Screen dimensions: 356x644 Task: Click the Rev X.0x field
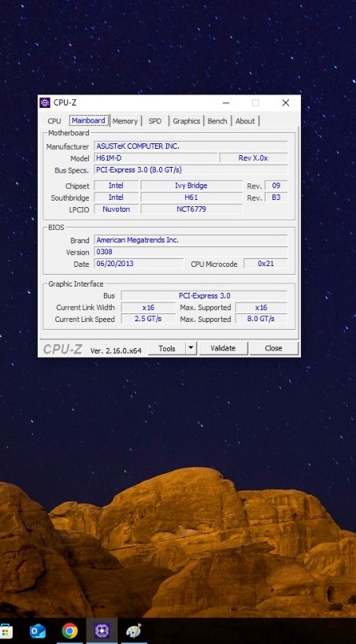click(x=254, y=158)
